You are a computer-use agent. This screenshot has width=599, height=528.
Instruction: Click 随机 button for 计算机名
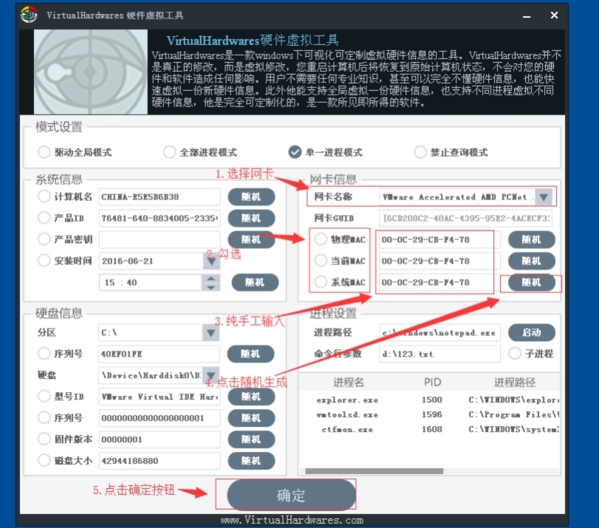tap(251, 197)
